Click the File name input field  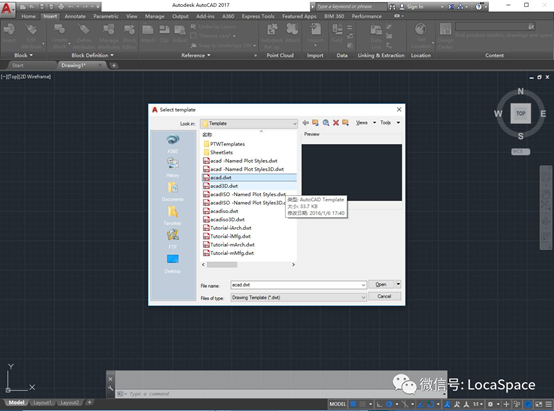[x=296, y=285]
